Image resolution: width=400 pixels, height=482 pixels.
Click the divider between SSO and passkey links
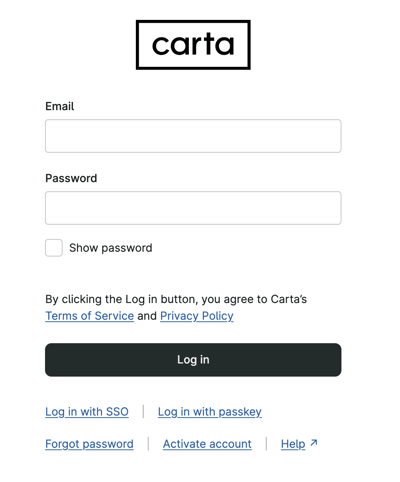coord(143,411)
